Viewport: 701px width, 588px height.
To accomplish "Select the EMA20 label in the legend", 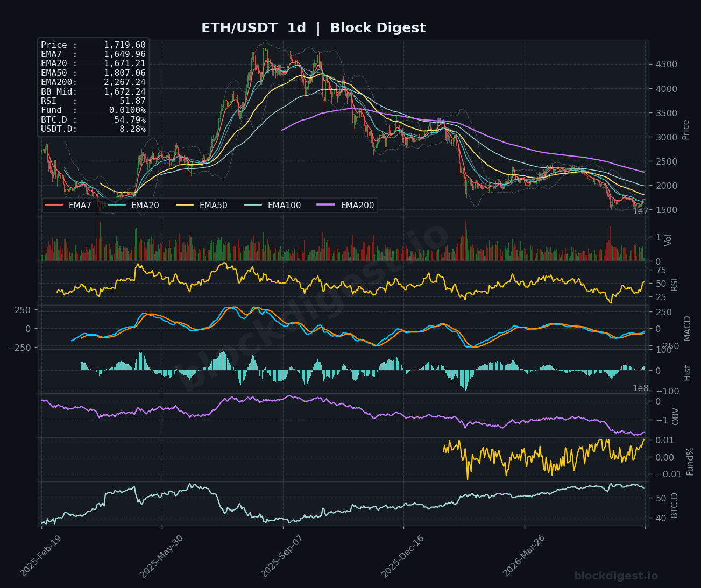I will point(145,205).
